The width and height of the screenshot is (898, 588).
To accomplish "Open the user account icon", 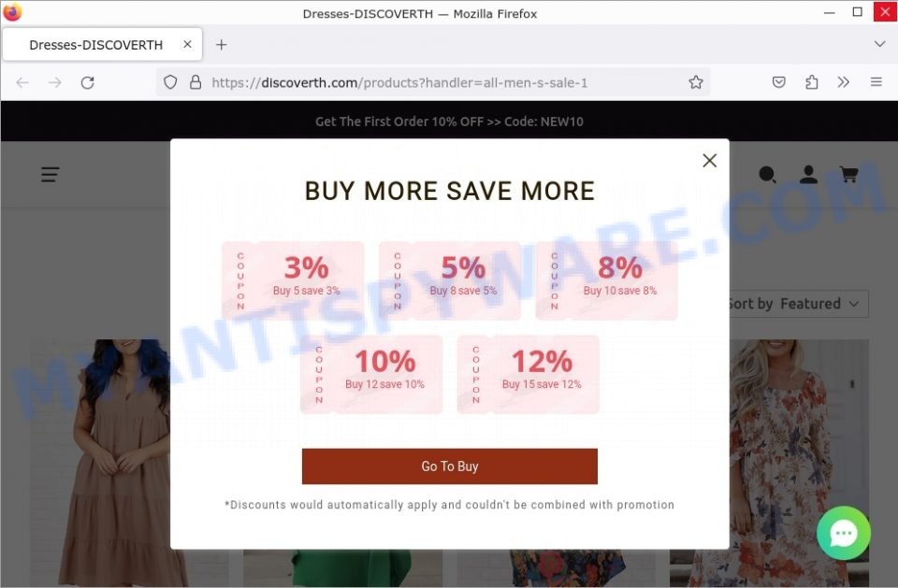I will (x=808, y=175).
